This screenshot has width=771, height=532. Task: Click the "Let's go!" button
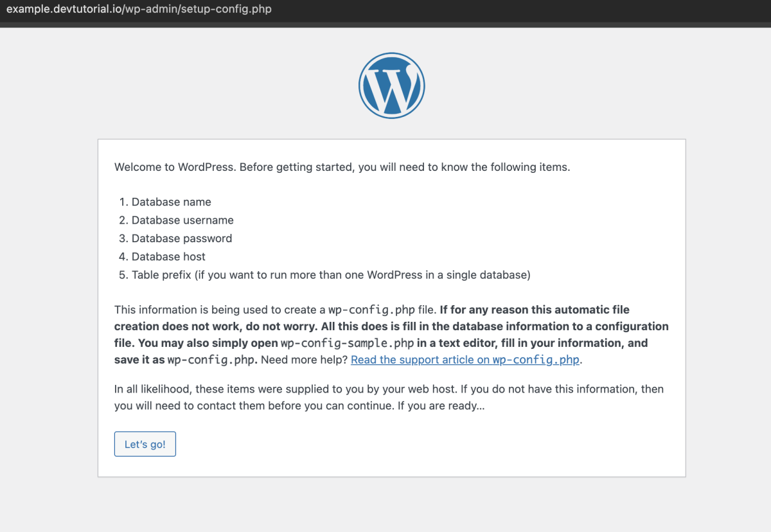tap(145, 444)
